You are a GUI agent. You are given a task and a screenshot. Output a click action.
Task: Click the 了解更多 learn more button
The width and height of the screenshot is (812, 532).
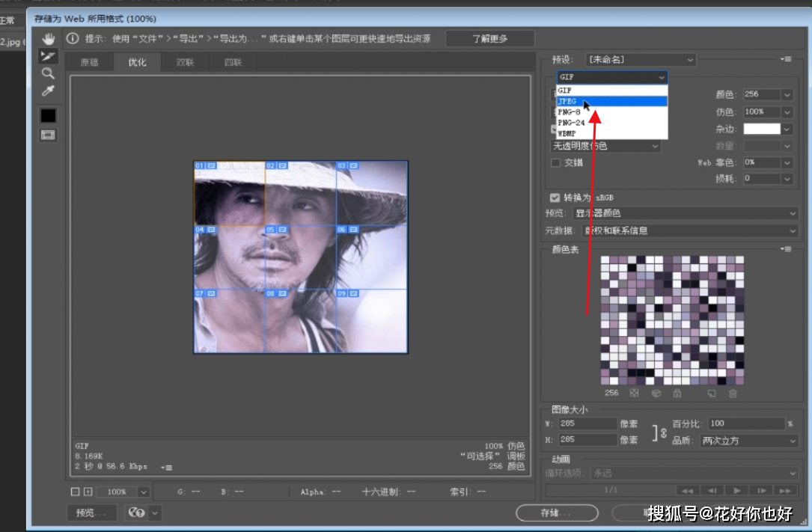point(490,38)
